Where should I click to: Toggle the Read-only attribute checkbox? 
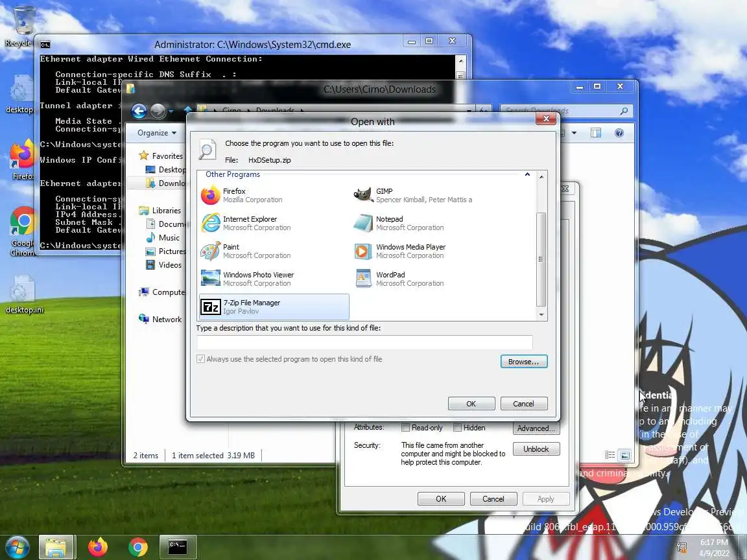pos(405,428)
